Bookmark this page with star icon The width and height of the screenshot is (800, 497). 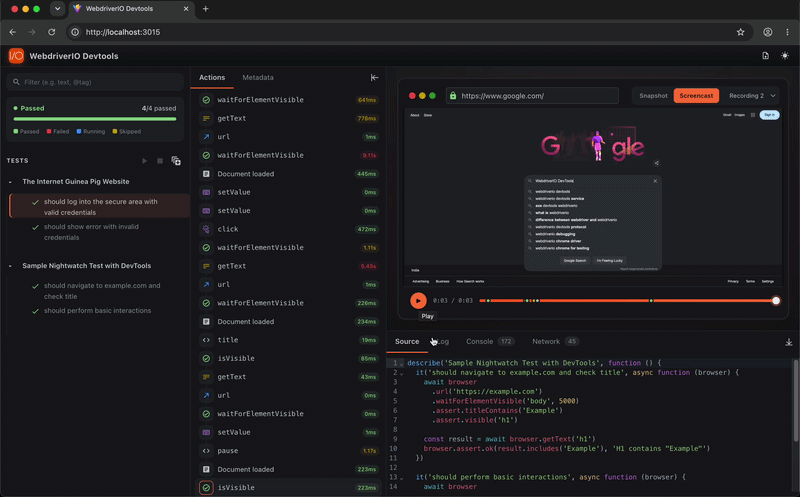pyautogui.click(x=740, y=32)
